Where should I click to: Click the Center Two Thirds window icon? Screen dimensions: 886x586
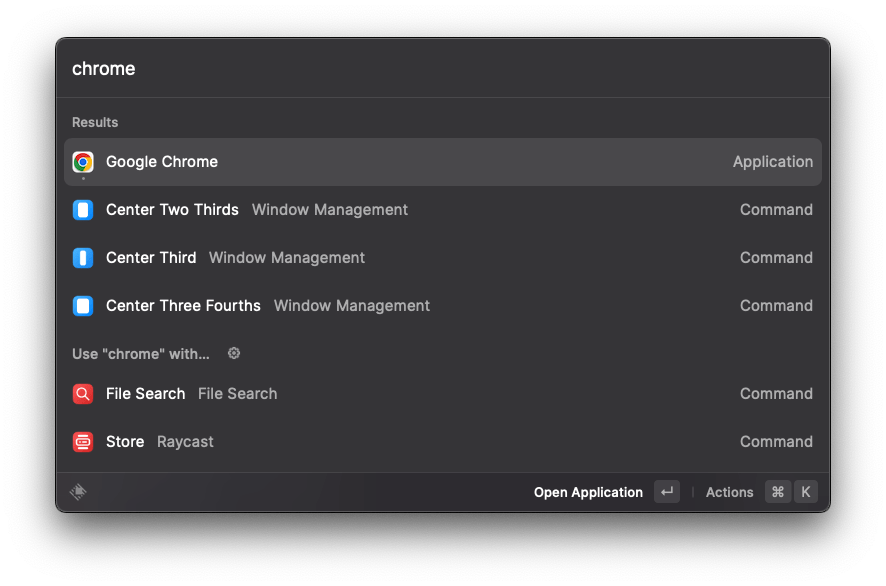click(x=83, y=210)
